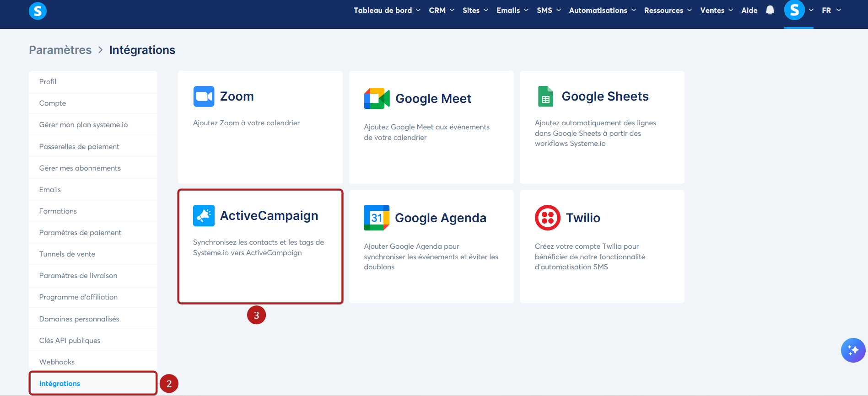The width and height of the screenshot is (868, 396).
Task: Expand the Automatisations dropdown
Action: tap(603, 10)
